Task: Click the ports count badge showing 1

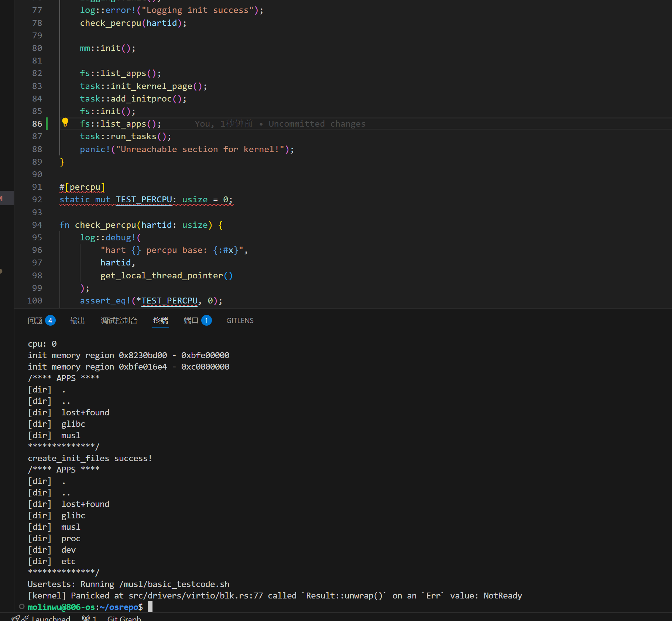Action: [x=207, y=320]
